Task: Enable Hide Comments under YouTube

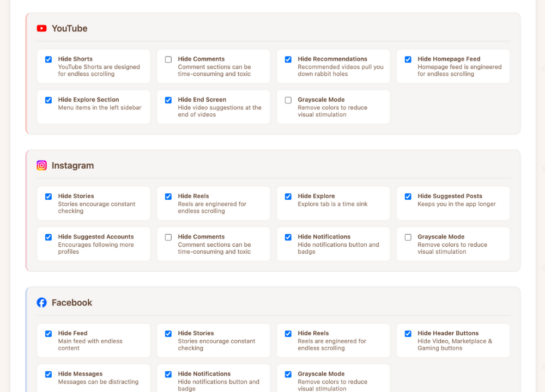Action: [x=168, y=59]
